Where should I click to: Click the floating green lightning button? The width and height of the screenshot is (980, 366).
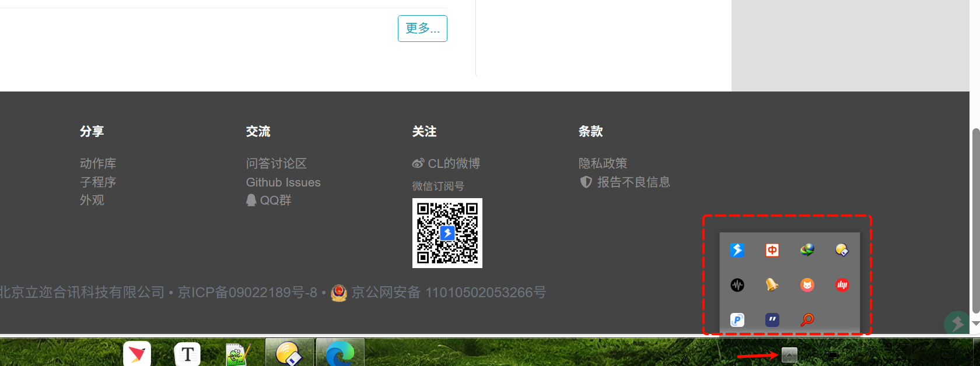(x=957, y=322)
